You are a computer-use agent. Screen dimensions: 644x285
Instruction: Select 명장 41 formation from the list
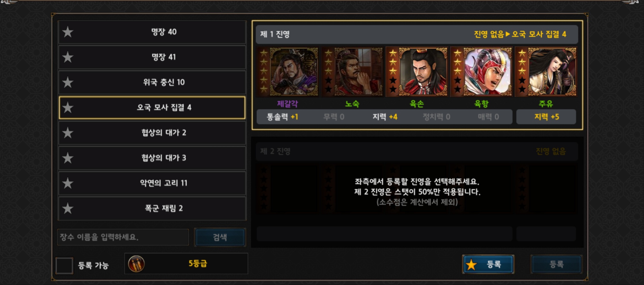point(152,57)
